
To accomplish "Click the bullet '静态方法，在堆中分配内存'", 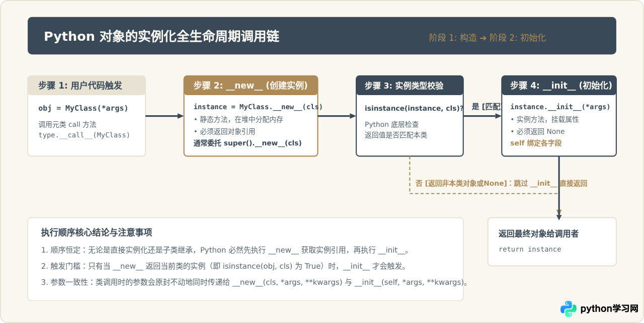I will point(238,120).
